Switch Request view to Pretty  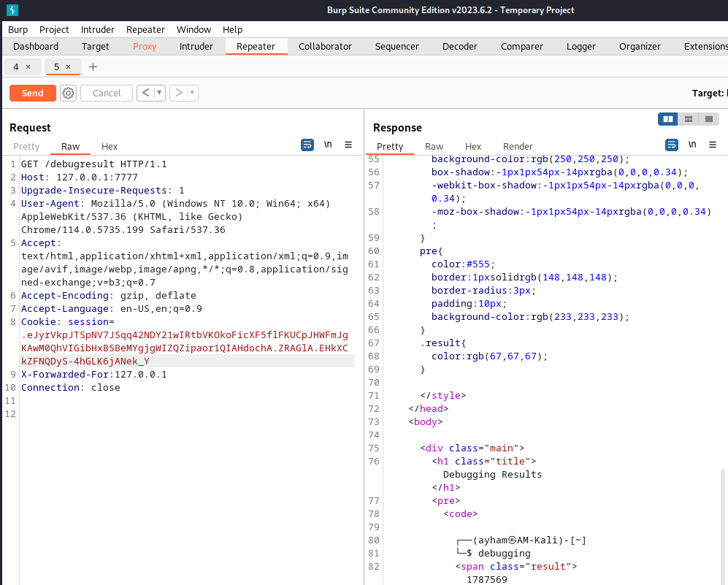point(26,146)
